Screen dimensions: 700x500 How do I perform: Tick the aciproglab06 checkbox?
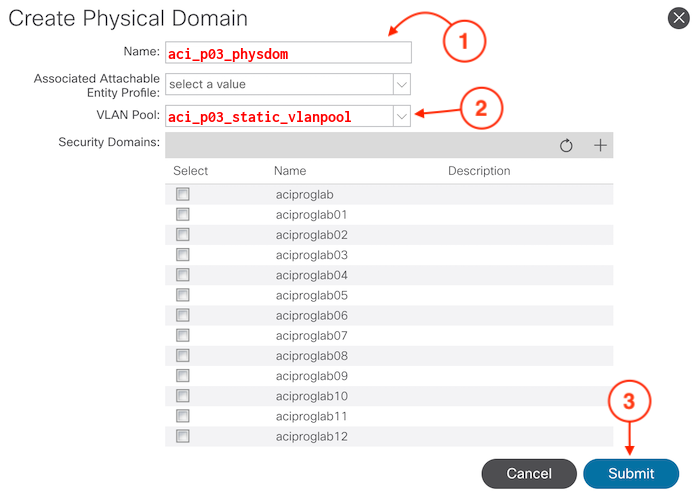coord(183,315)
